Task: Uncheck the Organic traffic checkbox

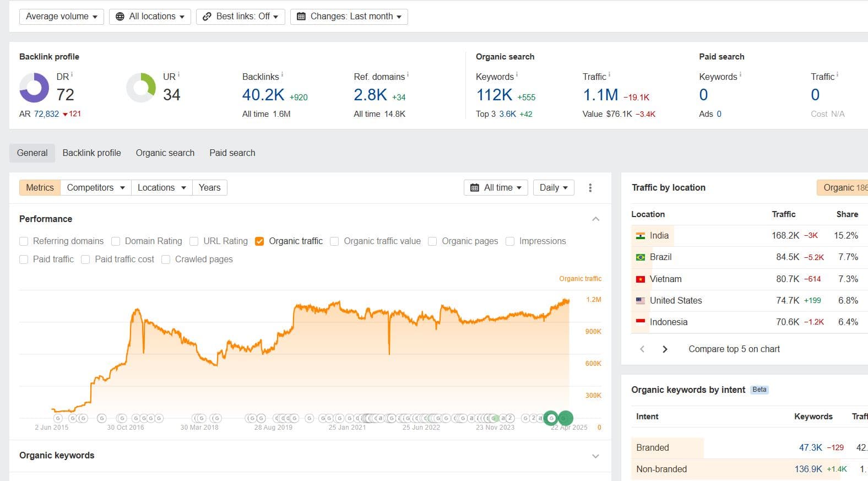Action: pyautogui.click(x=259, y=241)
